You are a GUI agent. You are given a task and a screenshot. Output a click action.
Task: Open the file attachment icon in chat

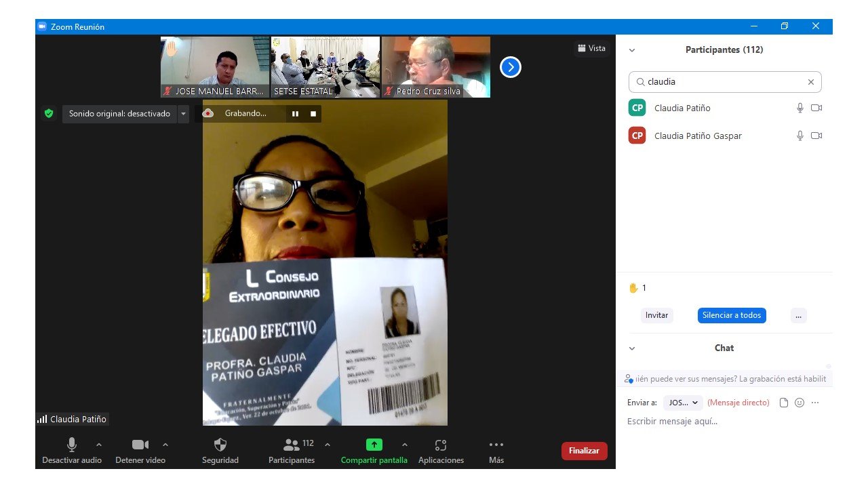click(x=784, y=403)
